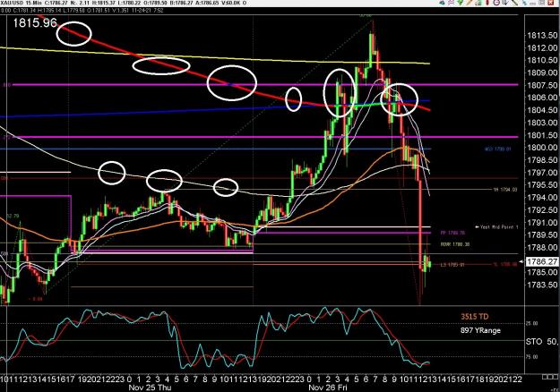
Task: Click the highlighted current price 1786.27
Action: coord(542,261)
